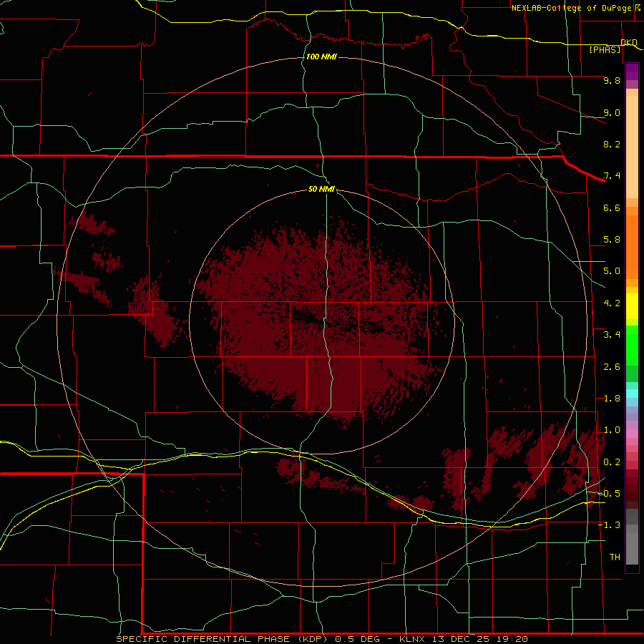Click the 3.4 scale value
The width and height of the screenshot is (644, 644).
[612, 335]
